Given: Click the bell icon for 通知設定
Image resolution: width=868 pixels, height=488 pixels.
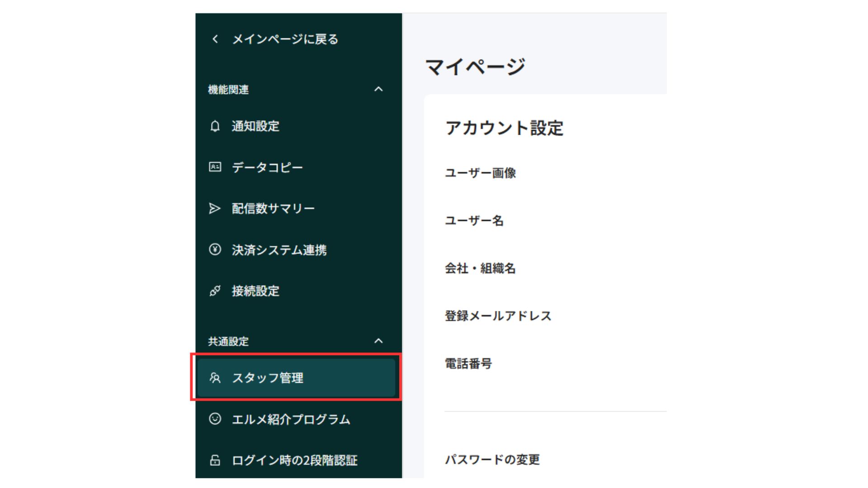Looking at the screenshot, I should pos(215,126).
